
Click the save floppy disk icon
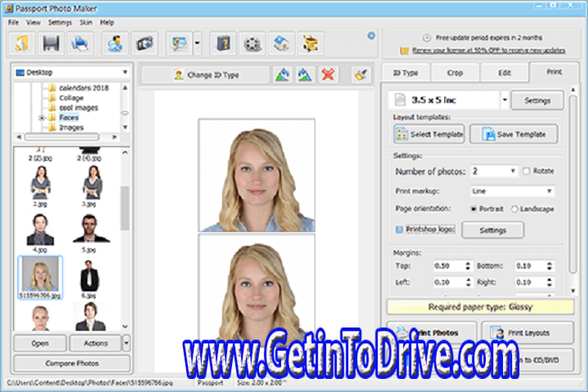(x=51, y=43)
